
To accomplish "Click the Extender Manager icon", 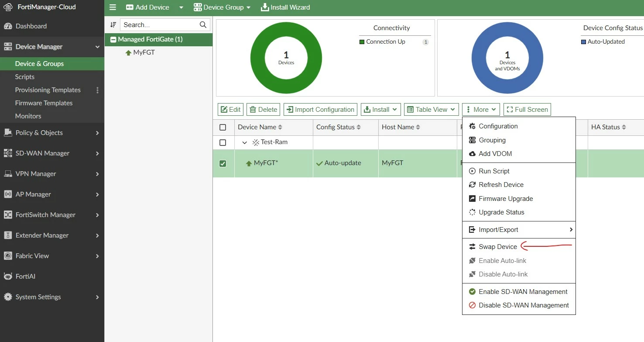I will [x=8, y=235].
